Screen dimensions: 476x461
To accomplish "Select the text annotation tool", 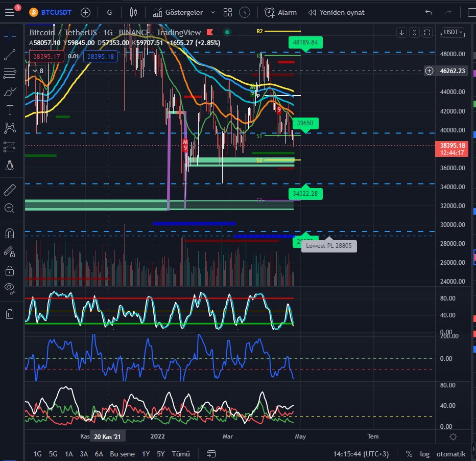I will click(10, 110).
